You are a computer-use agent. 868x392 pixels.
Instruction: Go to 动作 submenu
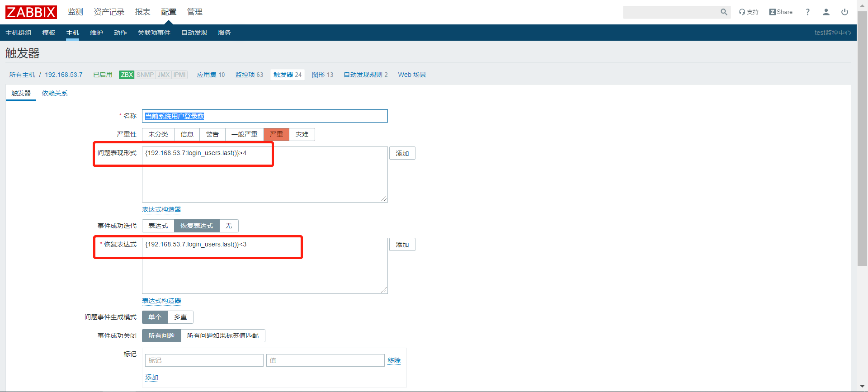coord(120,33)
